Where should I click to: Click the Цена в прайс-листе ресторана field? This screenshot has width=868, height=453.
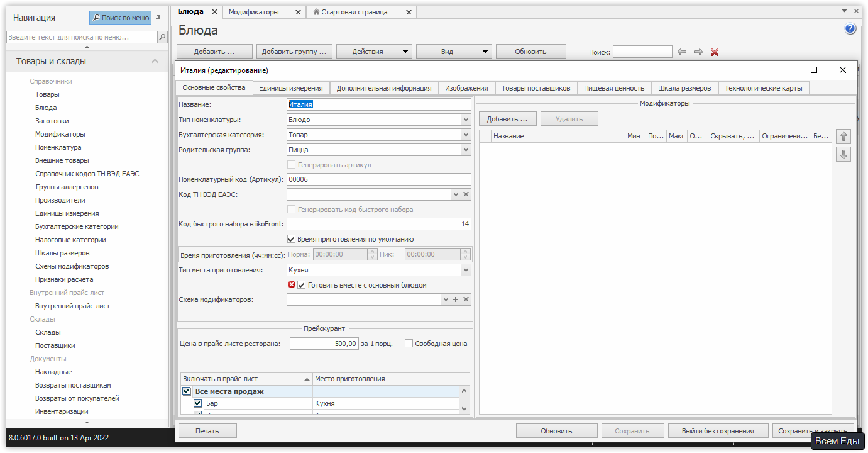tap(324, 344)
